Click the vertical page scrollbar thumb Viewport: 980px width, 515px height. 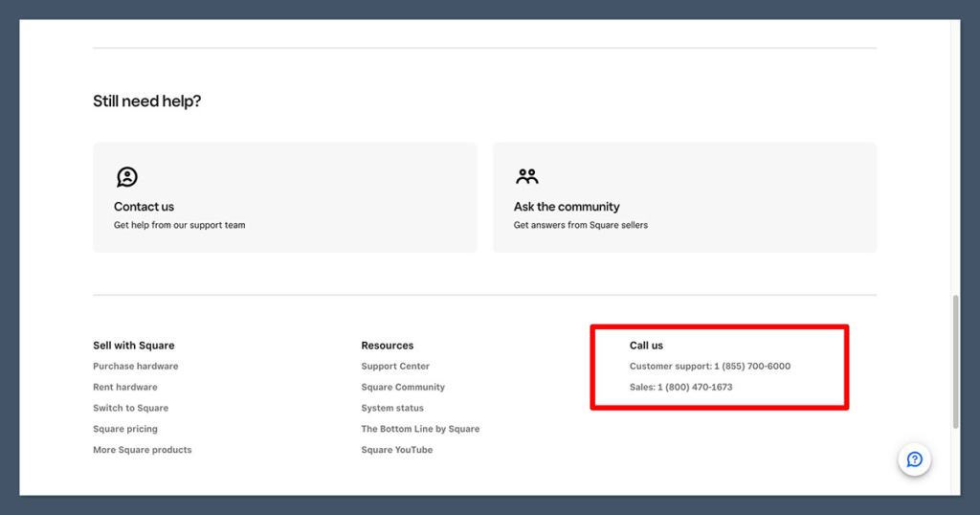pos(954,362)
